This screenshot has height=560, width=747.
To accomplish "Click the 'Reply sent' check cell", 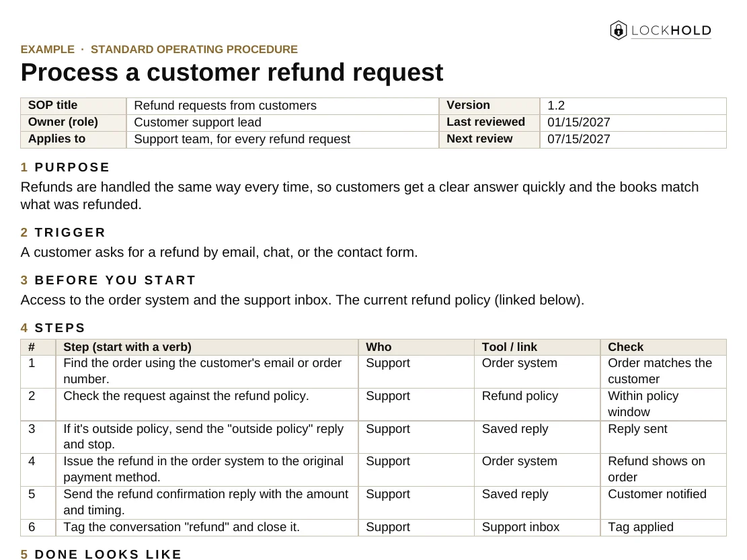I will click(x=663, y=437).
